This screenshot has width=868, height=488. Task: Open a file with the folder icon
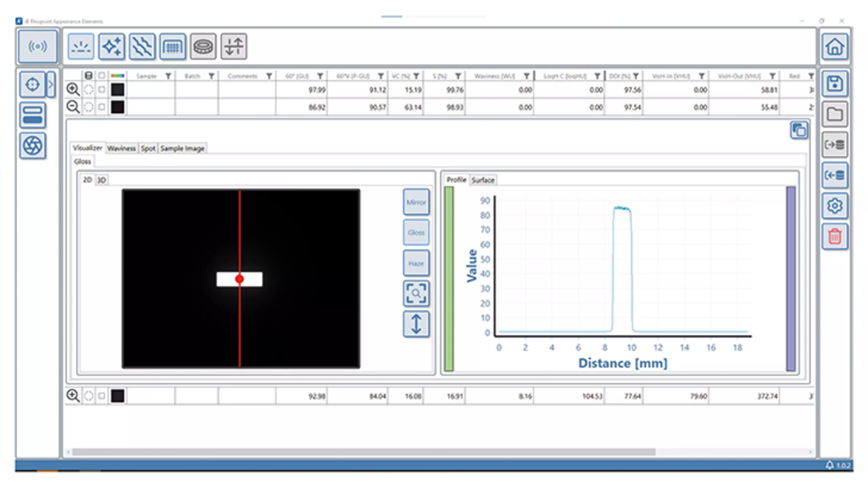835,114
